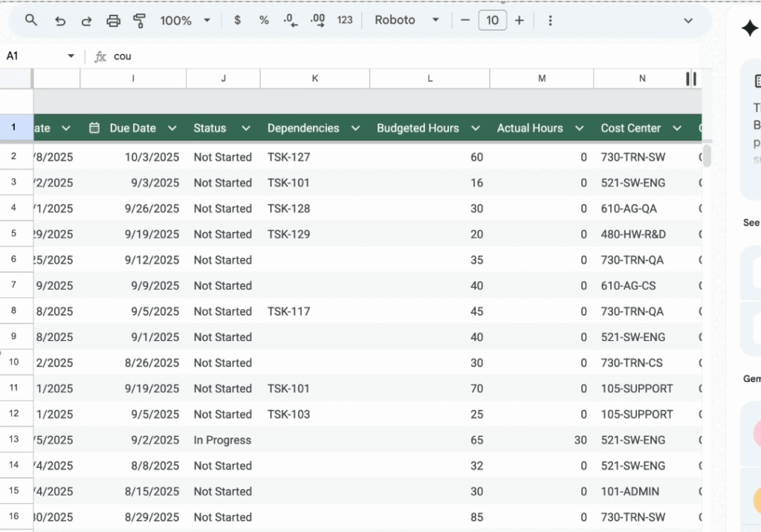Open more formats 123 menu

click(345, 20)
